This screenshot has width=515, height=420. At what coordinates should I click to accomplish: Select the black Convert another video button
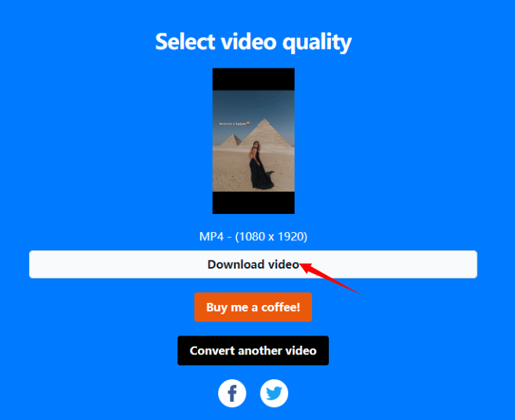coord(253,351)
